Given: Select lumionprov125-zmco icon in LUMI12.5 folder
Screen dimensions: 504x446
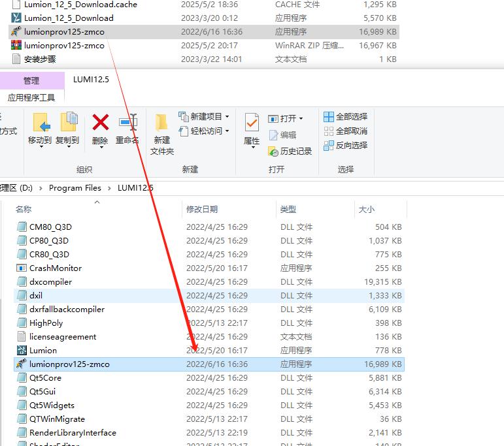Looking at the screenshot, I should point(22,364).
